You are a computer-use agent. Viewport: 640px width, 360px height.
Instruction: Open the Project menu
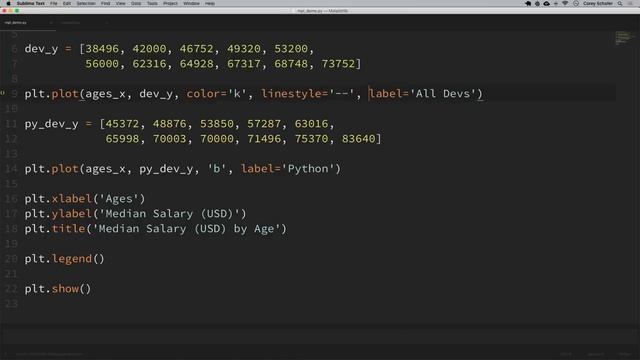[170, 3]
